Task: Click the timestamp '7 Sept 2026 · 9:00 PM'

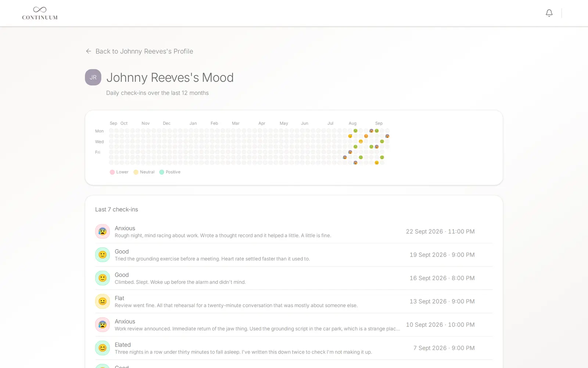Action: pyautogui.click(x=444, y=348)
